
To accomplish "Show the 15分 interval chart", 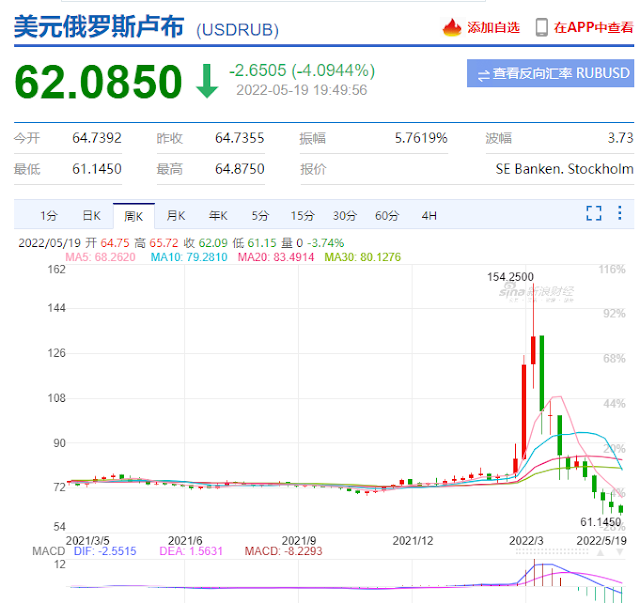I will point(302,215).
